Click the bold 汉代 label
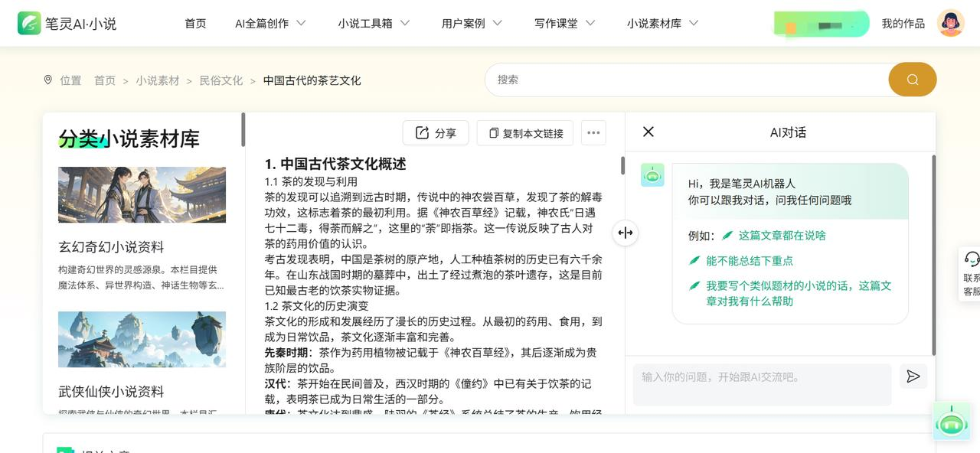This screenshot has height=453, width=980. (275, 383)
